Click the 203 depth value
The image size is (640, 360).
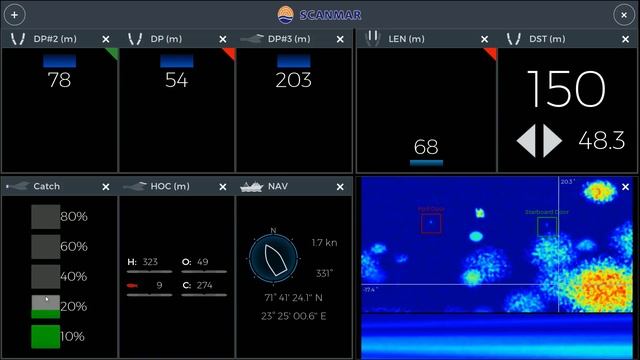click(x=293, y=80)
